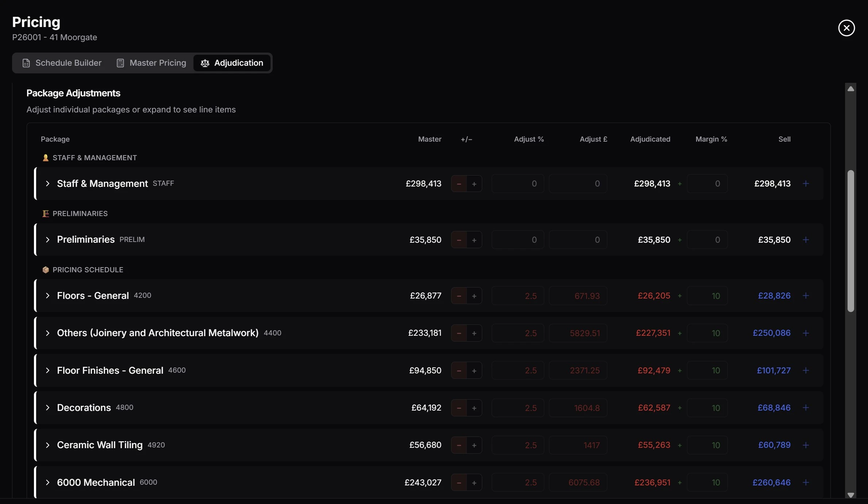This screenshot has width=868, height=504.
Task: Click the blue plus icon on Staff & Management row
Action: click(x=806, y=184)
